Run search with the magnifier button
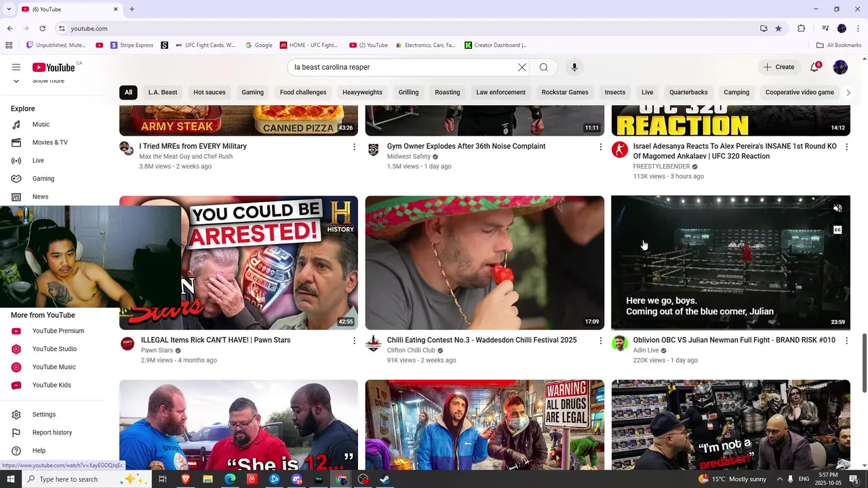This screenshot has width=868, height=488. click(x=544, y=67)
